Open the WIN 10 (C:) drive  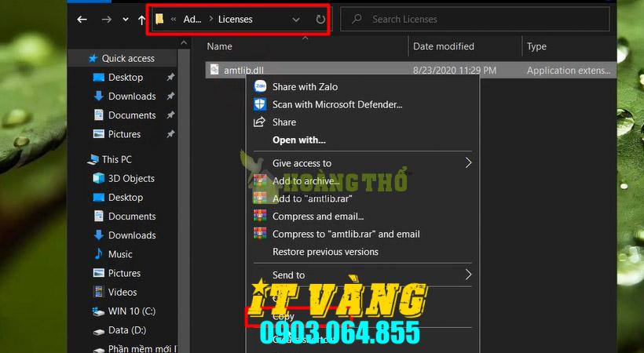point(132,311)
